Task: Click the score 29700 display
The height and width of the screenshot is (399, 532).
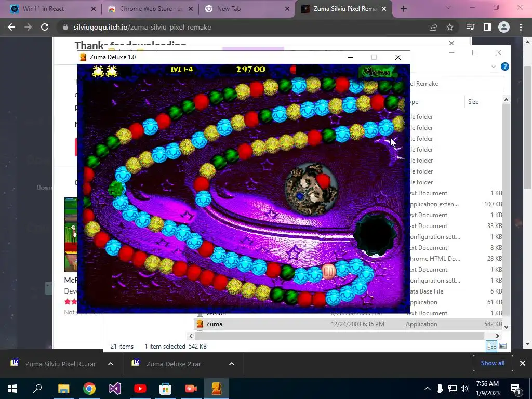Action: (251, 69)
